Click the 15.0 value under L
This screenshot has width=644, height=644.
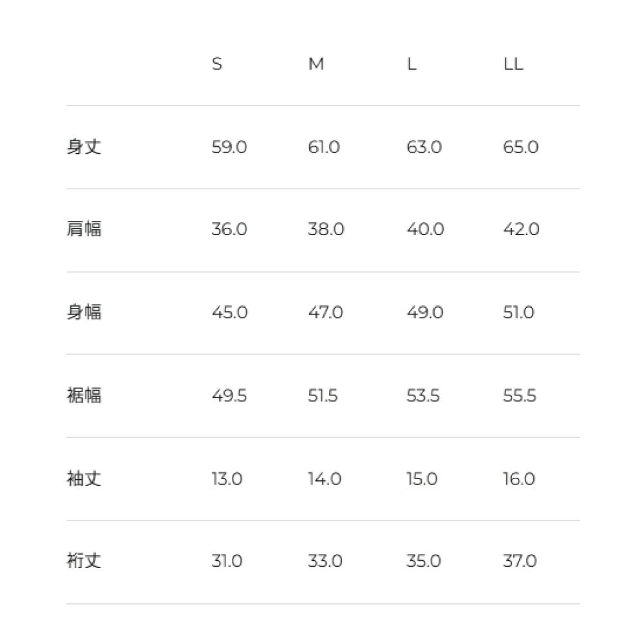[422, 479]
